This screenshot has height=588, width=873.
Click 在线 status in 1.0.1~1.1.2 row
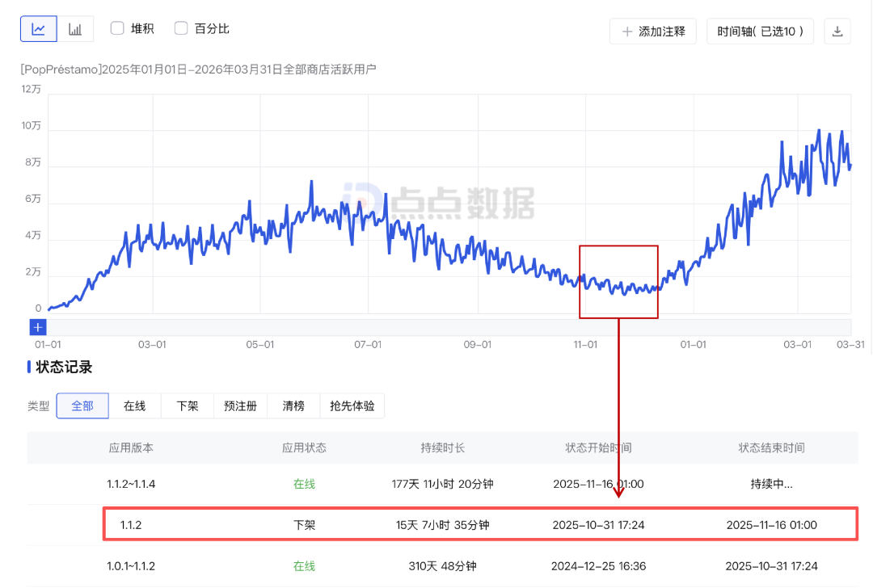[x=304, y=566]
